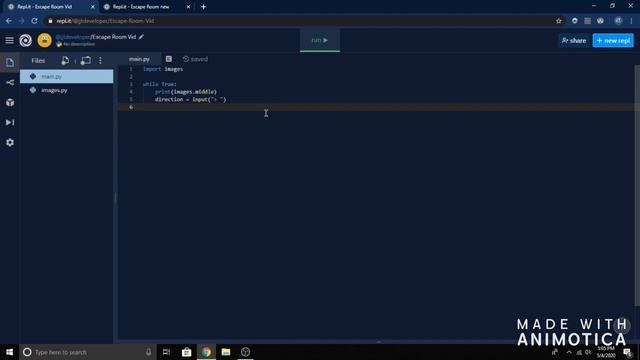Screen dimensions: 640x360
Task: Select main.py in file tree
Action: click(67, 76)
